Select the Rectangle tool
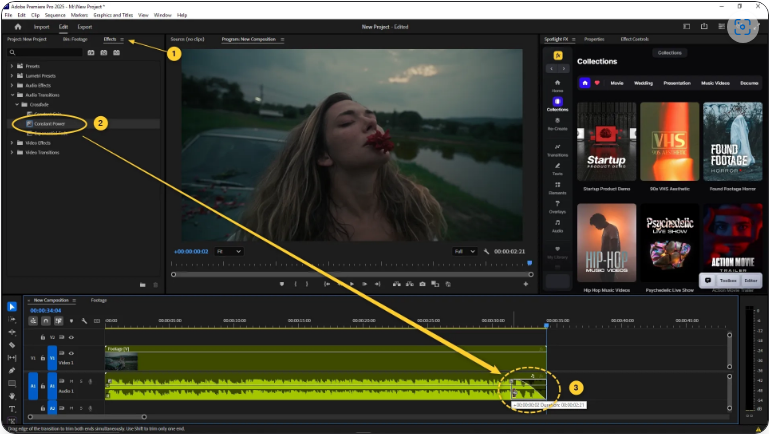This screenshot has width=769, height=434. pyautogui.click(x=12, y=383)
